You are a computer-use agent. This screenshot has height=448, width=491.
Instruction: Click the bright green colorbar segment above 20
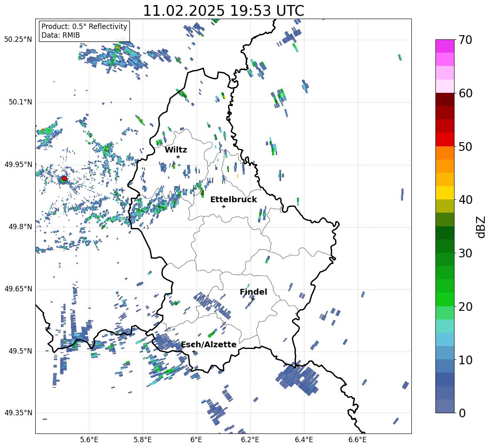(445, 299)
